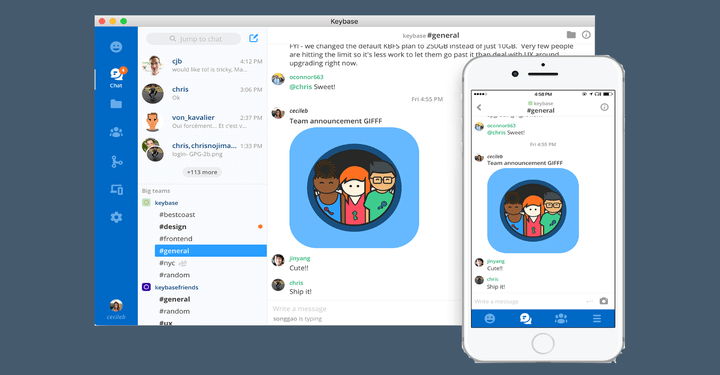Open the Devices icon in the sidebar
The image size is (720, 375).
[x=117, y=189]
